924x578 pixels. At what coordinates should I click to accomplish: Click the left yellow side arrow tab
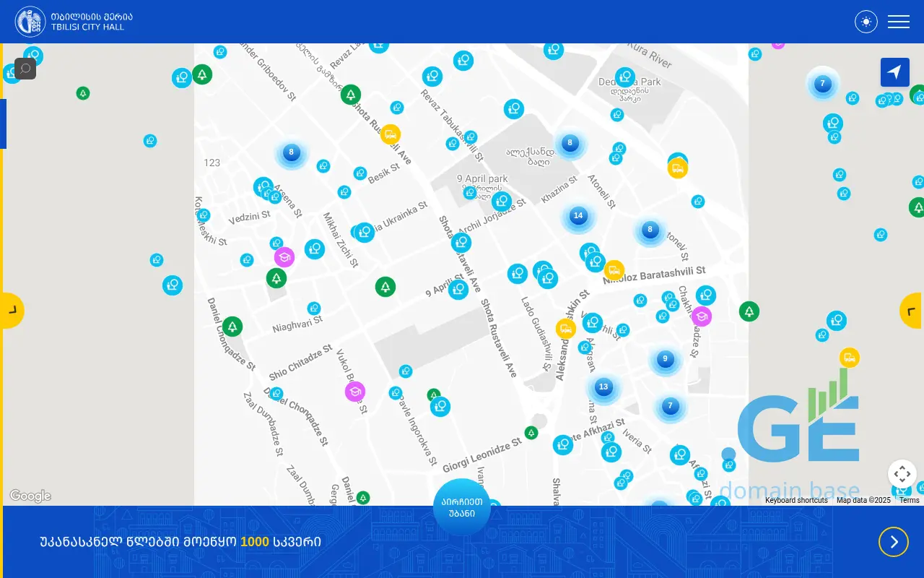pos(12,311)
